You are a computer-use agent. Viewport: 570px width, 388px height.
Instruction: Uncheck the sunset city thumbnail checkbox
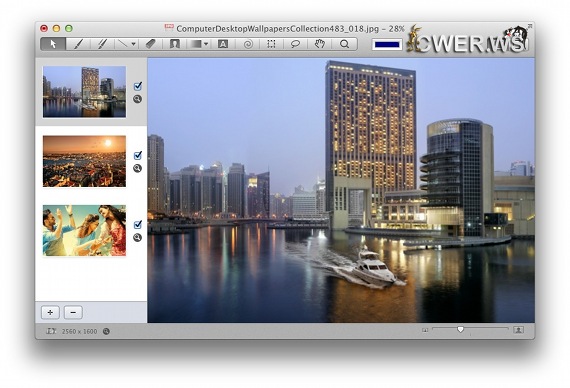(x=138, y=156)
